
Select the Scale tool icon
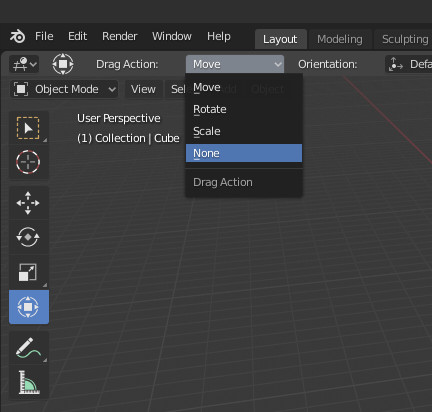[29, 272]
